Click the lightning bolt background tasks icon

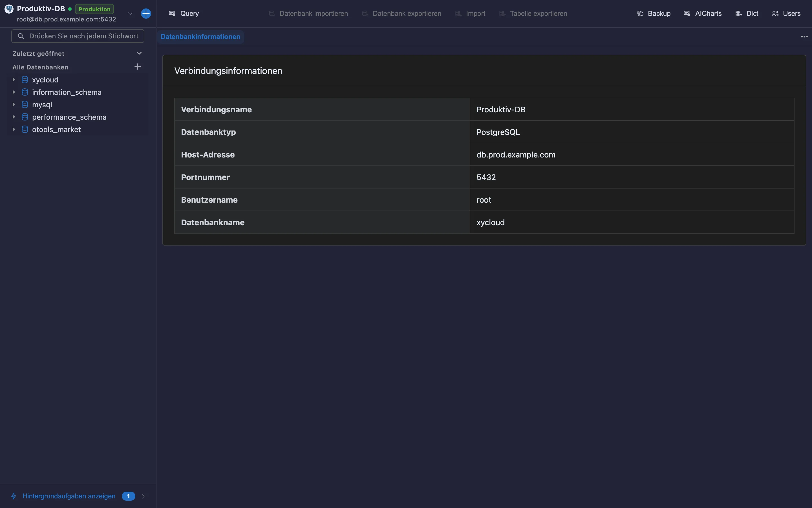point(14,496)
